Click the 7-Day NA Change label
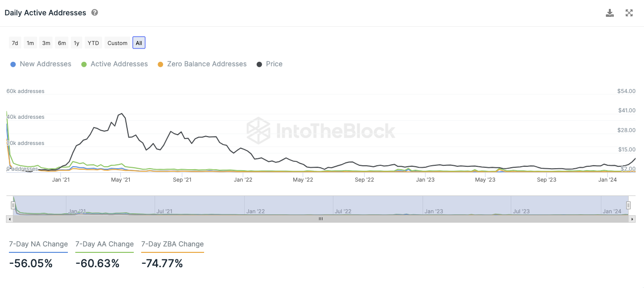644x288 pixels. [38, 244]
